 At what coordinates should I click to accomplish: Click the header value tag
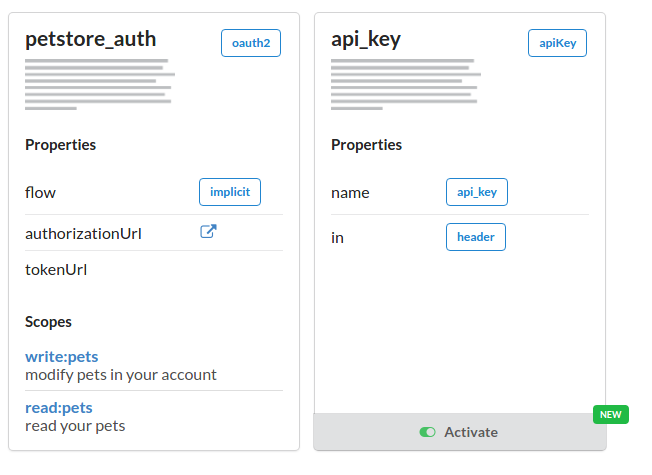476,237
